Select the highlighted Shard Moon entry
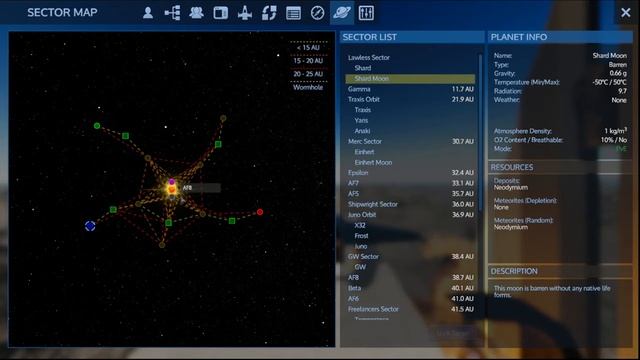The height and width of the screenshot is (360, 640). 410,78
